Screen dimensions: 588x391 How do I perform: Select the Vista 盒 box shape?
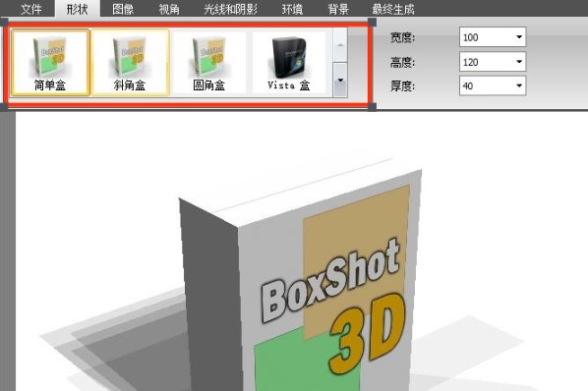pos(289,63)
